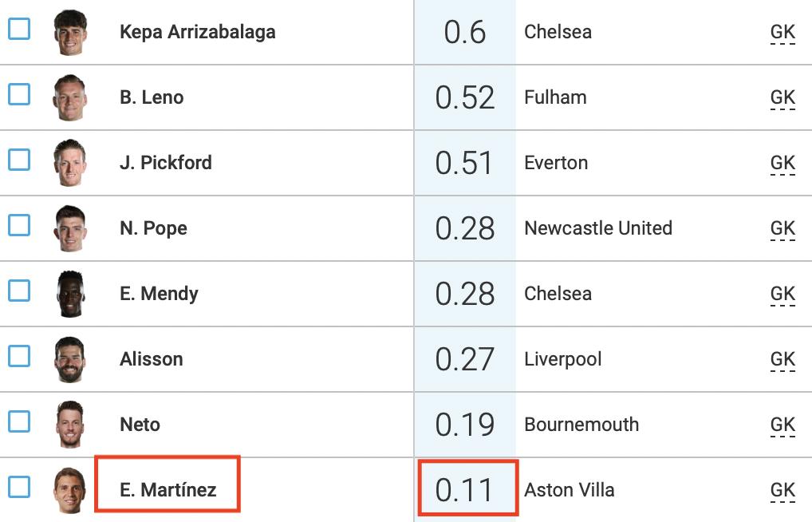Click the Aston Villa team name

pyautogui.click(x=569, y=490)
